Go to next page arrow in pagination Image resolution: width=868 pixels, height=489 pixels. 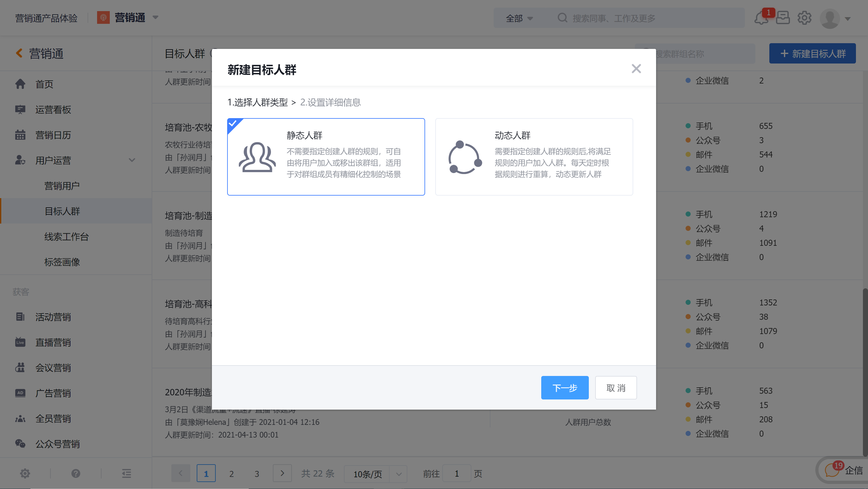coord(282,473)
